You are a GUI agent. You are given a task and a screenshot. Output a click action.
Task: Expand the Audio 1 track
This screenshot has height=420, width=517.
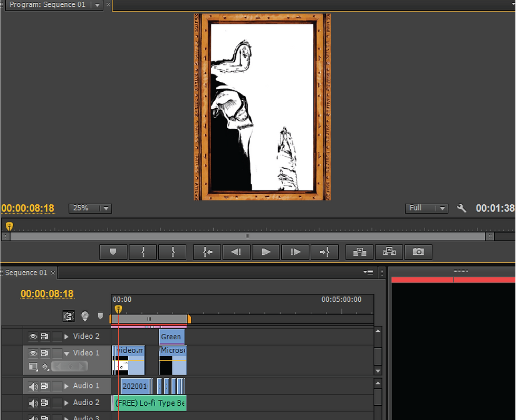click(66, 386)
